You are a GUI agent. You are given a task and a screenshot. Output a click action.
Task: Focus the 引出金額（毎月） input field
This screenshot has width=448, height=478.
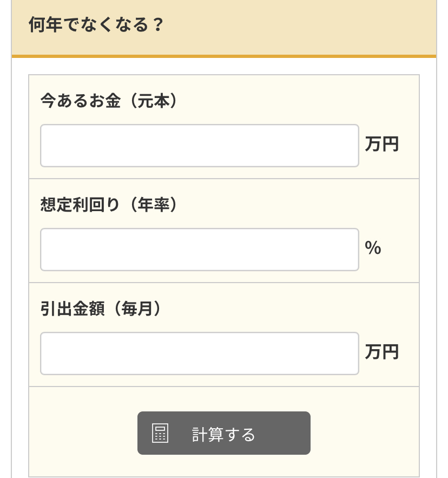point(200,353)
